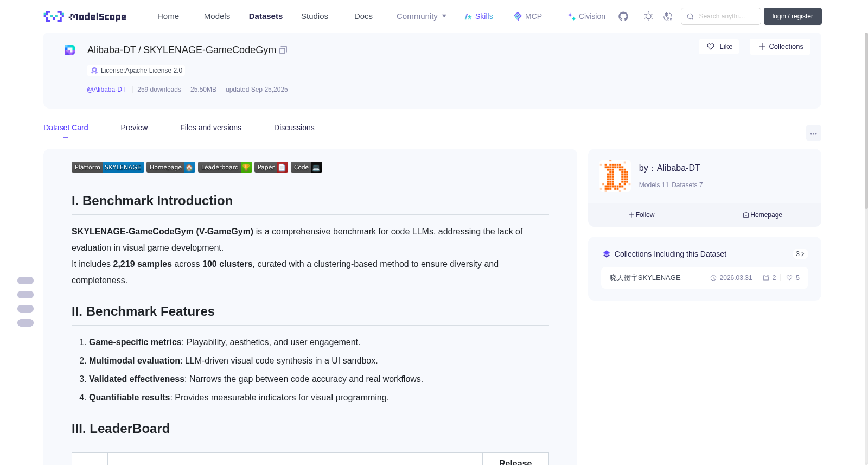Toggle the light/dark theme sun icon
Screen dimensions: 868x465
coord(648,16)
